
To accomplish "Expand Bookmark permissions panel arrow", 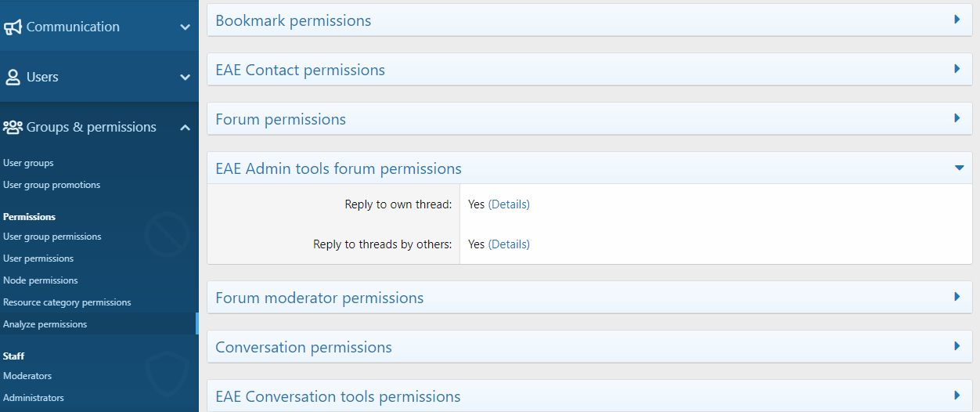I will pyautogui.click(x=957, y=20).
